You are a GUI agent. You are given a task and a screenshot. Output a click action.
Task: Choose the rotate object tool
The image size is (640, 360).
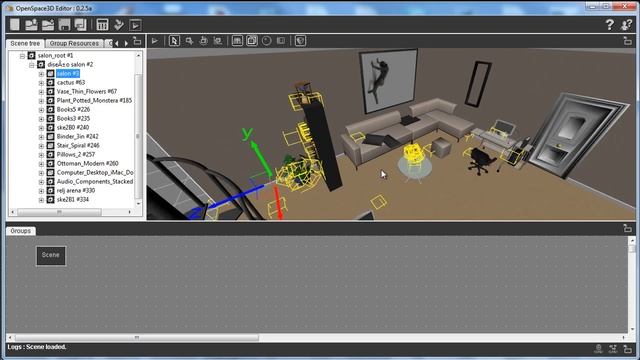(x=203, y=41)
